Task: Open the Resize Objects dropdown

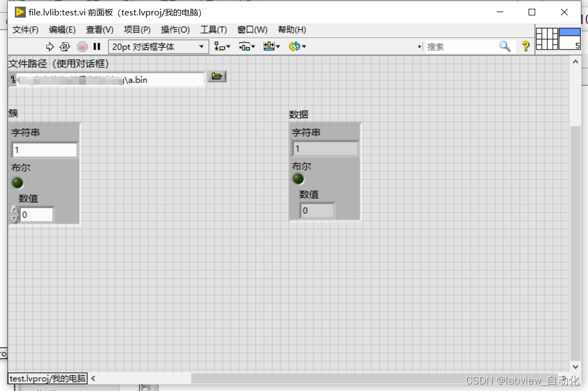Action: (x=272, y=47)
